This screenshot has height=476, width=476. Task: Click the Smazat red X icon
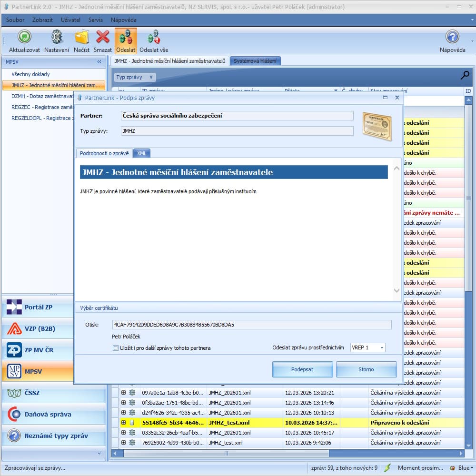click(103, 37)
